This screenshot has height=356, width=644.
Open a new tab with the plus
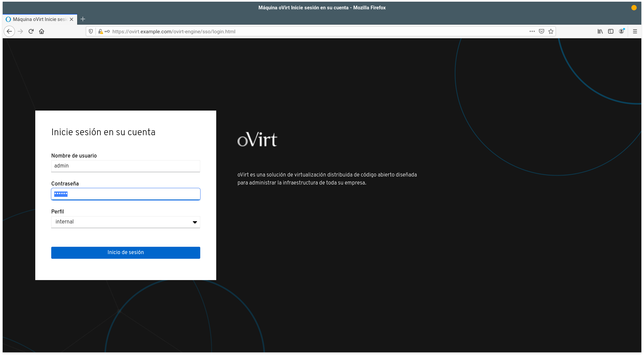(83, 19)
